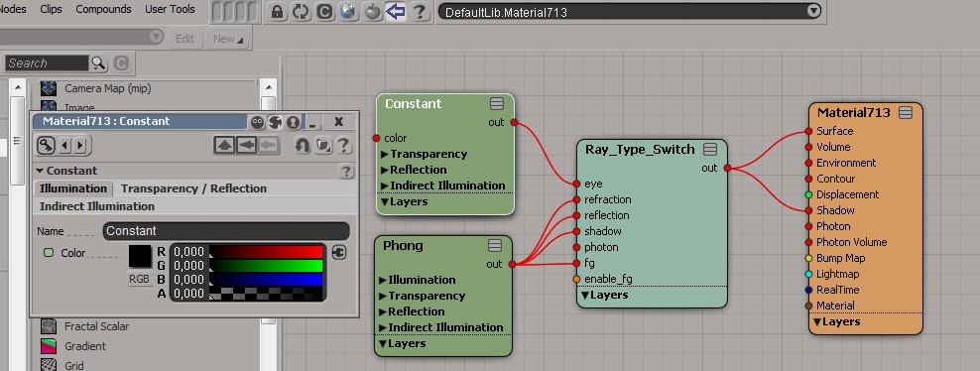980x371 pixels.
Task: Toggle the green animation box beside Color
Action: 49,253
